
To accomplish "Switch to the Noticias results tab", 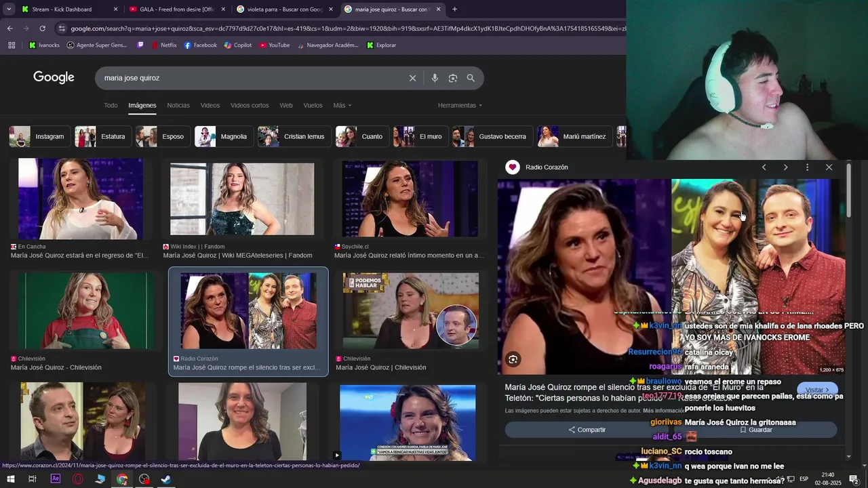I will click(x=178, y=106).
